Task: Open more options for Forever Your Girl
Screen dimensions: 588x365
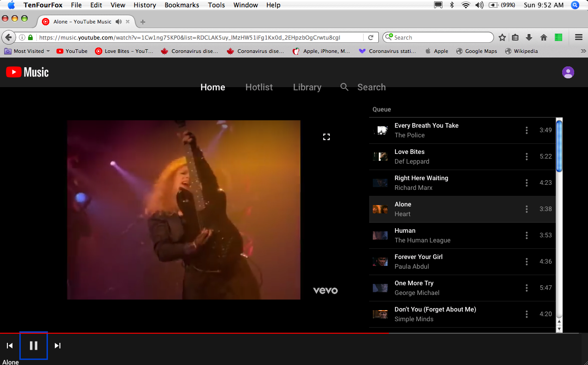Action: click(527, 262)
